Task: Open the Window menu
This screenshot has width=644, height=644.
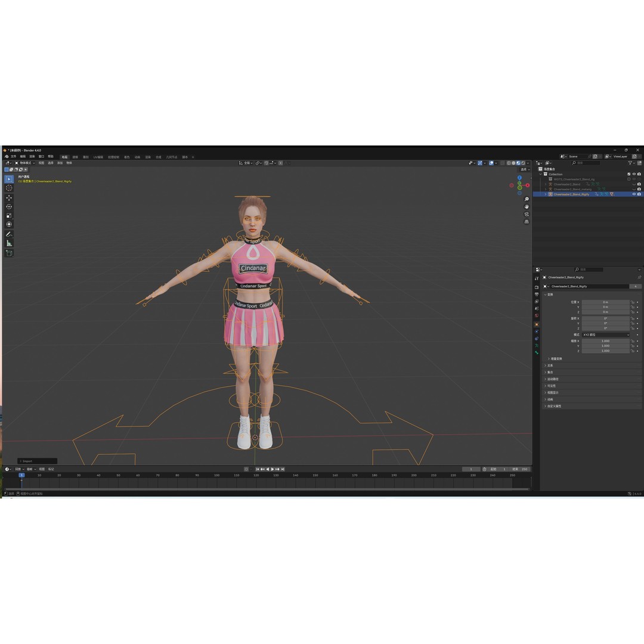Action: 41,156
